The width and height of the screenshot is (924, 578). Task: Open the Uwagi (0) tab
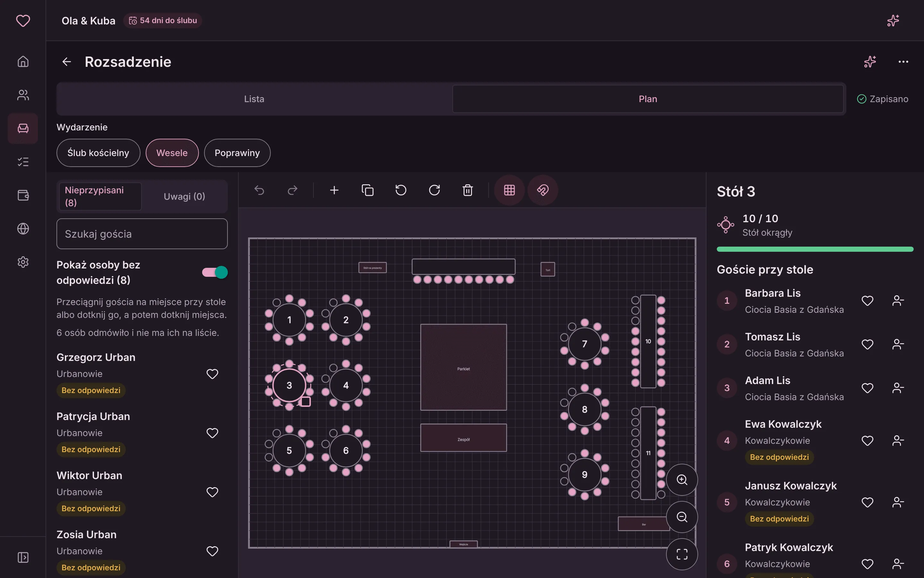184,196
